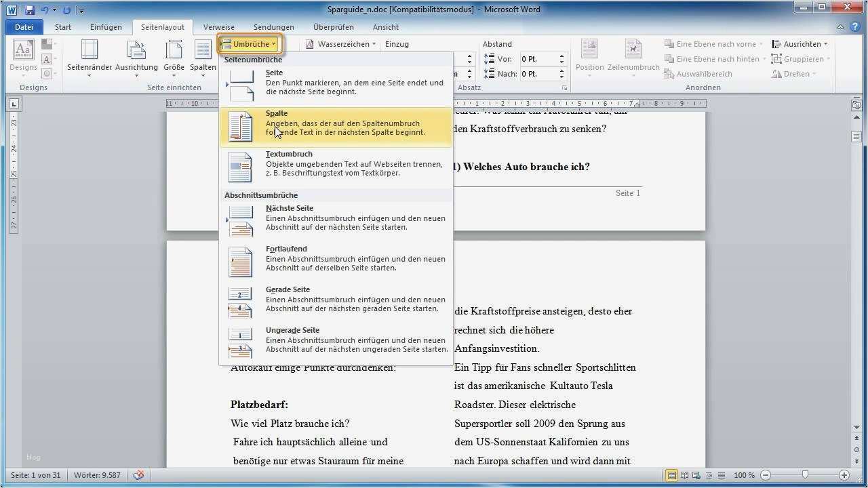Switch to the Überprüfen tab
Viewport: 868px width, 488px height.
(332, 26)
